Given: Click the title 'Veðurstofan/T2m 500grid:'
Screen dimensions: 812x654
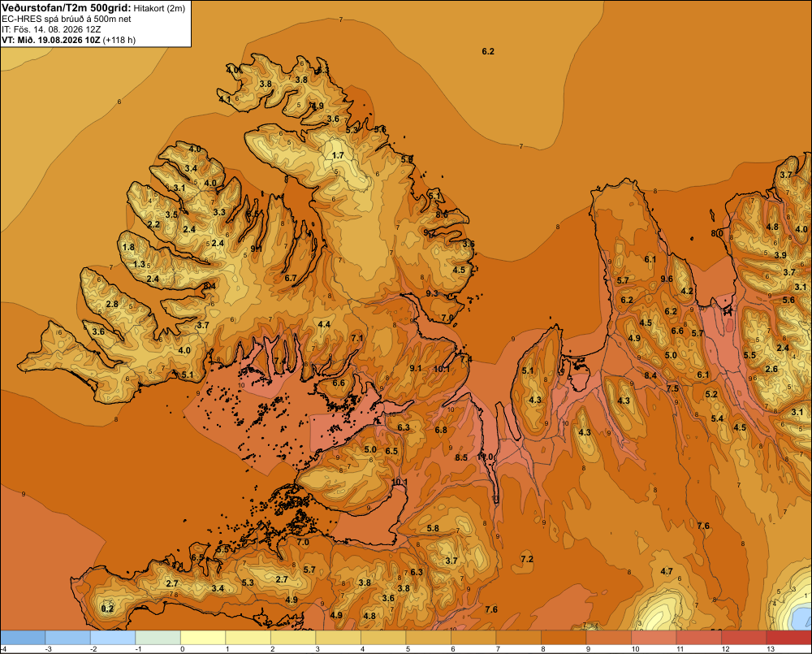Looking at the screenshot, I should [67, 8].
